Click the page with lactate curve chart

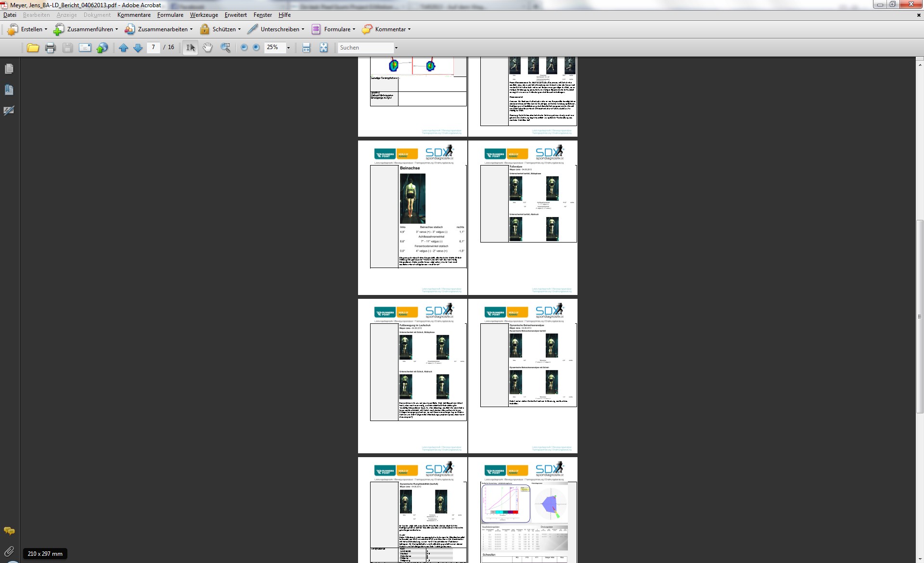pos(523,510)
